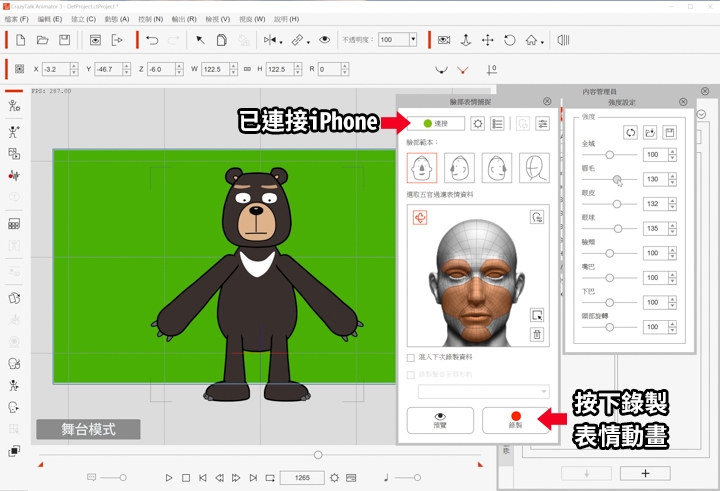The width and height of the screenshot is (720, 491).
Task: Open the 說明 (H) menu
Action: click(x=287, y=19)
